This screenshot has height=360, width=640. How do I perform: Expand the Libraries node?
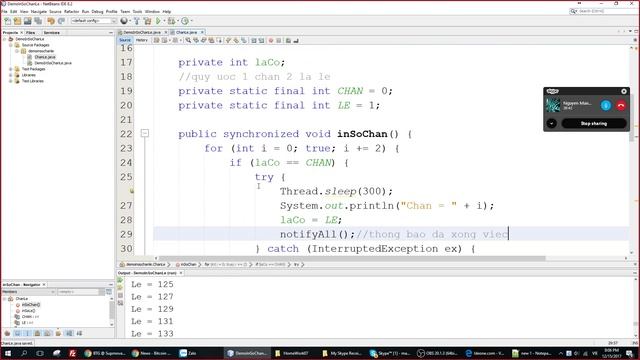pos(11,75)
